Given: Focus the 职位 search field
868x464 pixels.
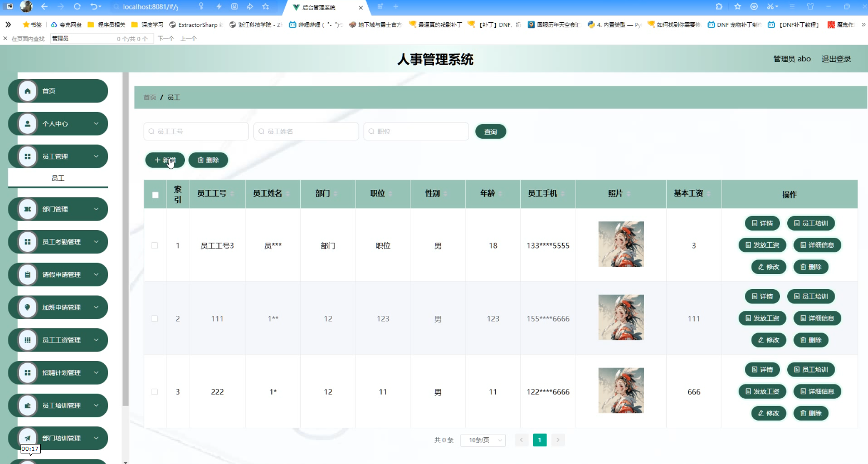Looking at the screenshot, I should 416,131.
